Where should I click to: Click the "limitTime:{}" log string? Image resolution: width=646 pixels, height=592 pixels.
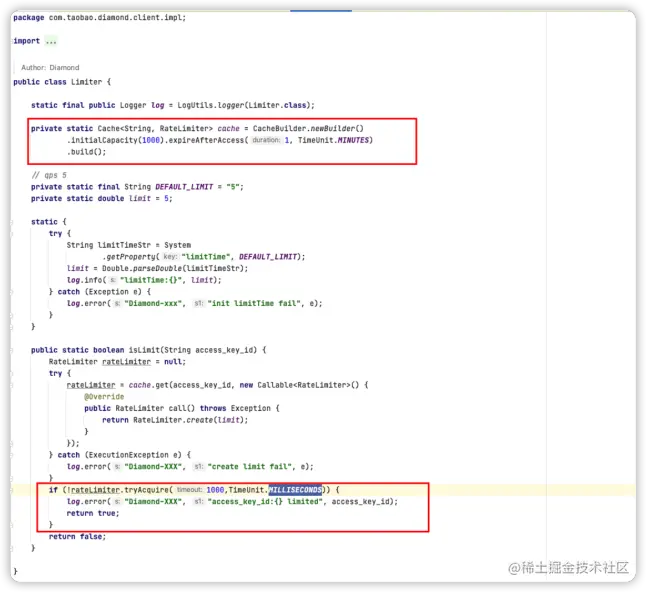click(x=151, y=280)
